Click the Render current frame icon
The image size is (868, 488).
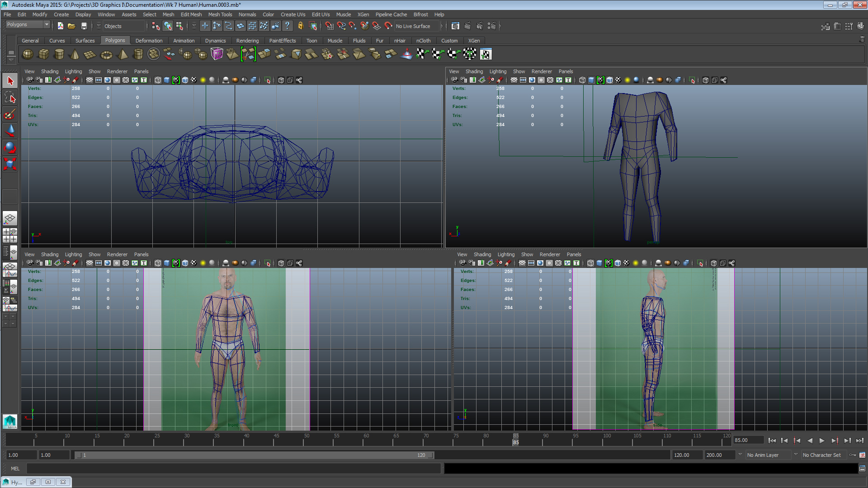[x=467, y=26]
